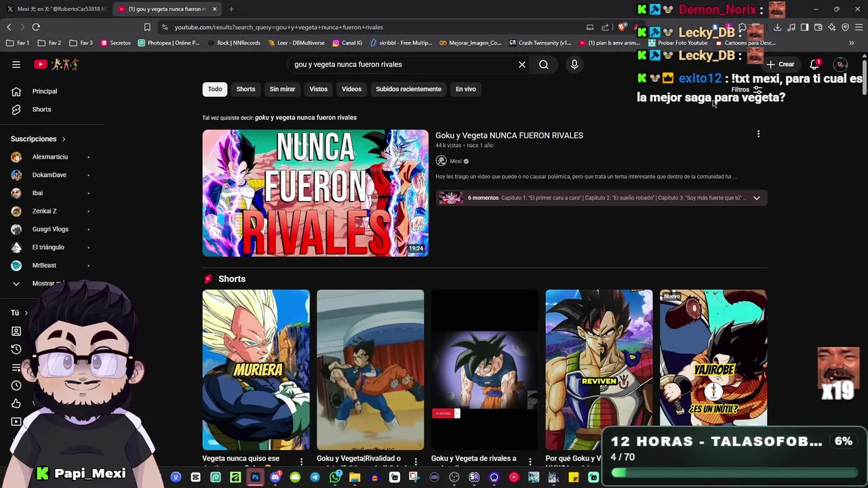Select Subidos recientemente filter chip
Viewport: 868px width, 488px height.
click(408, 89)
